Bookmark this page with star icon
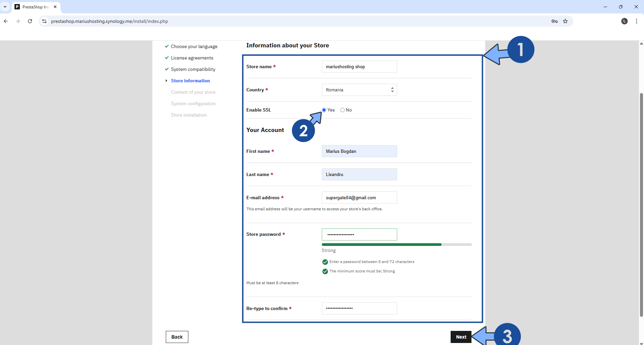 [565, 21]
